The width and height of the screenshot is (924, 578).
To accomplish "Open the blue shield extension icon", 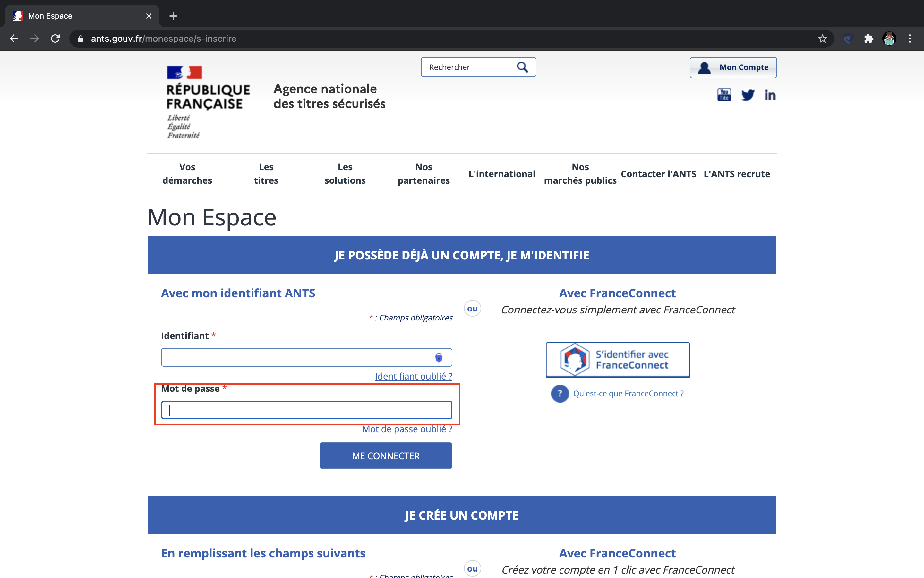I will coord(848,39).
